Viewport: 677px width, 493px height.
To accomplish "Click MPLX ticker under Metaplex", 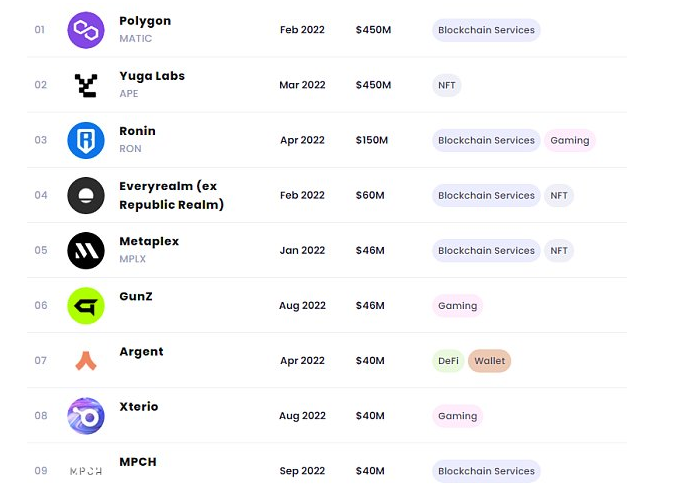I will (133, 259).
